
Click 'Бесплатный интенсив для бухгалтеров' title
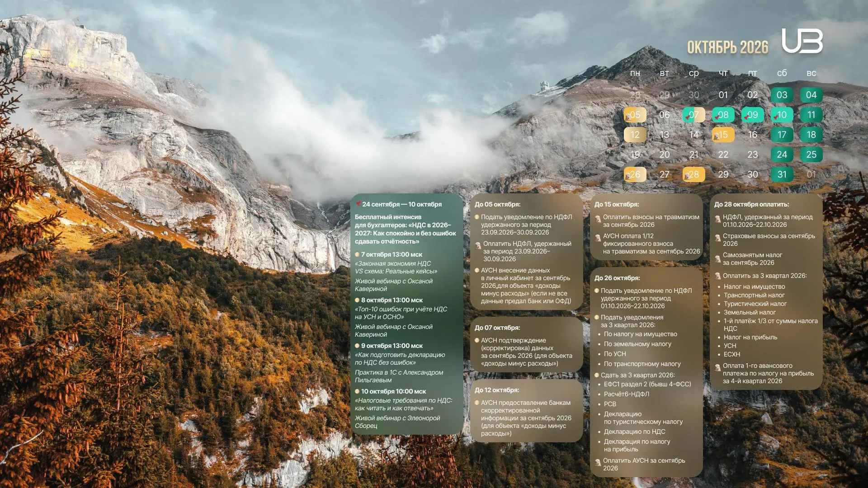(406, 229)
